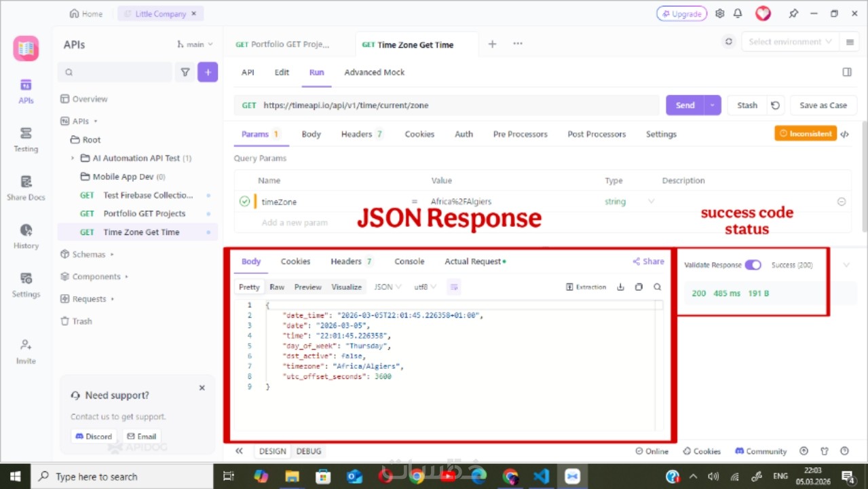Image resolution: width=868 pixels, height=489 pixels.
Task: Switch to the Edit tab
Action: tap(282, 72)
